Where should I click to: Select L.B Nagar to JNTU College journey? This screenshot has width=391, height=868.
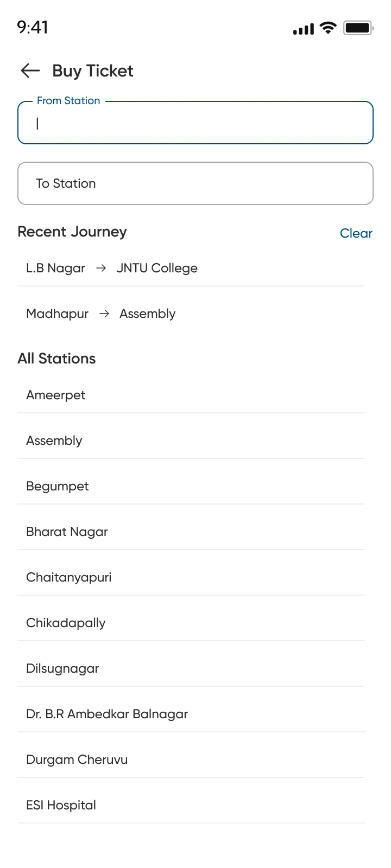(x=191, y=268)
